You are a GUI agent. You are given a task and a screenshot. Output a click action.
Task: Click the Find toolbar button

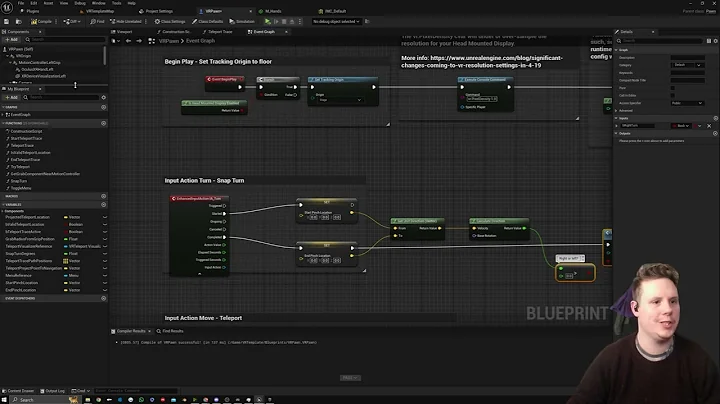[97, 22]
